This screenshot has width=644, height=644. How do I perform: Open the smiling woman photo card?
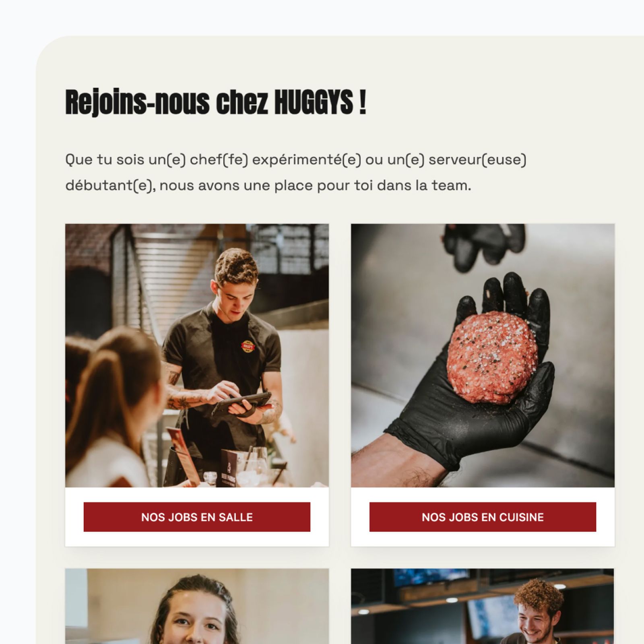pos(197,606)
